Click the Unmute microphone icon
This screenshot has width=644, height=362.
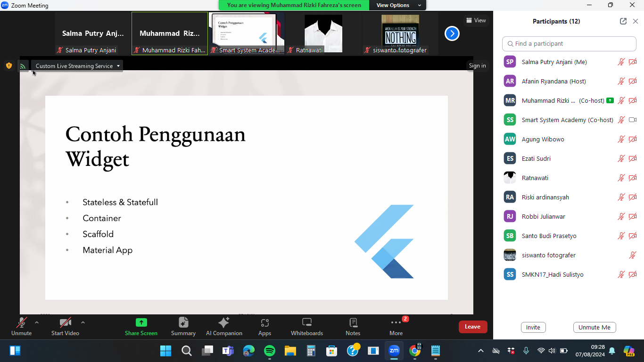(21, 322)
